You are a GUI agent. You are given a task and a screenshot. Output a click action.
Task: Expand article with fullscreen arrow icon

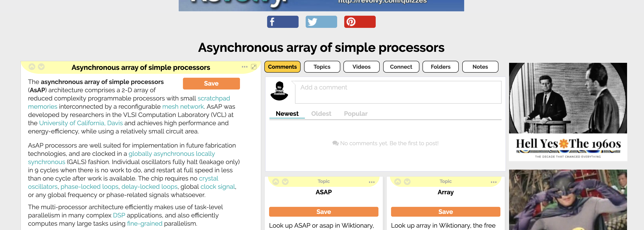(x=254, y=67)
